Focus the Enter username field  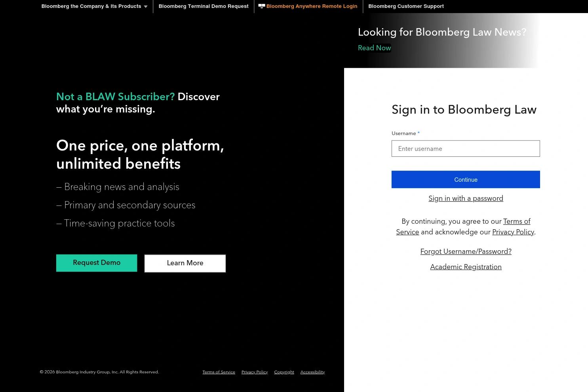466,148
